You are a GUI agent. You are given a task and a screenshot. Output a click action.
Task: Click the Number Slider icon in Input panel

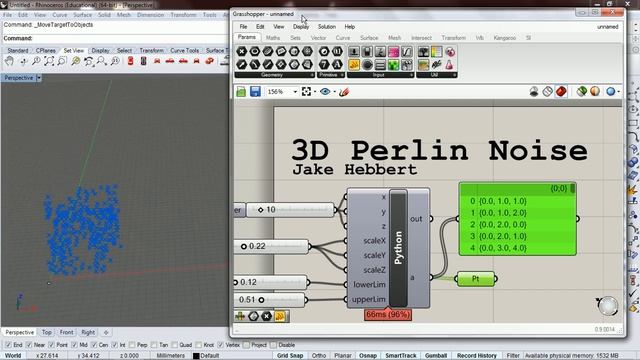tap(354, 51)
